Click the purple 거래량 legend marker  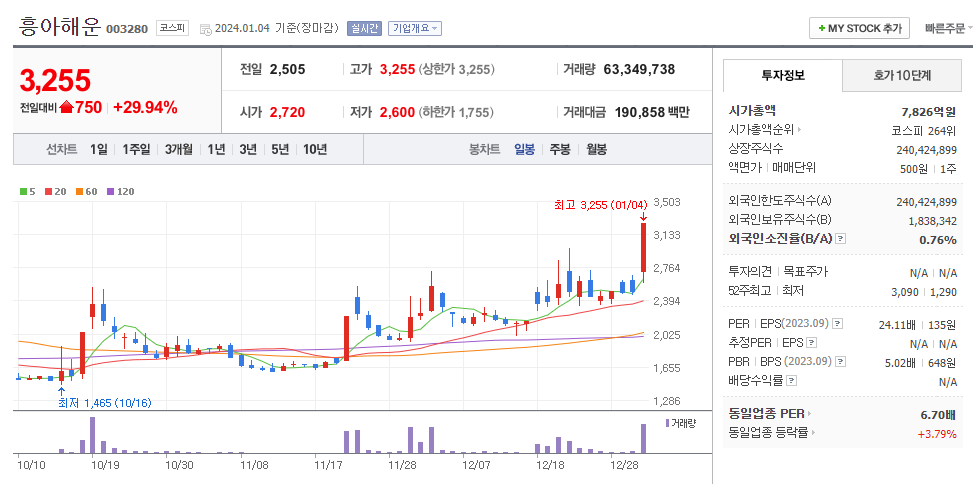667,423
